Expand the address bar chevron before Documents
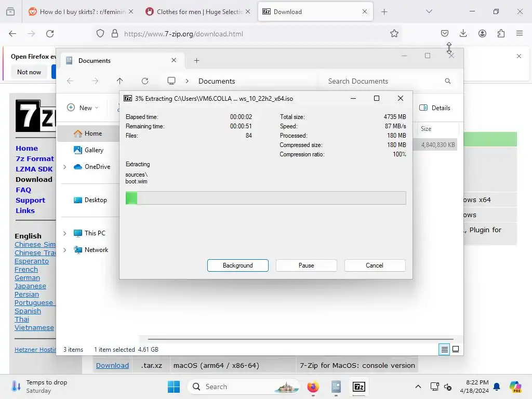Image resolution: width=532 pixels, height=399 pixels. tap(187, 81)
